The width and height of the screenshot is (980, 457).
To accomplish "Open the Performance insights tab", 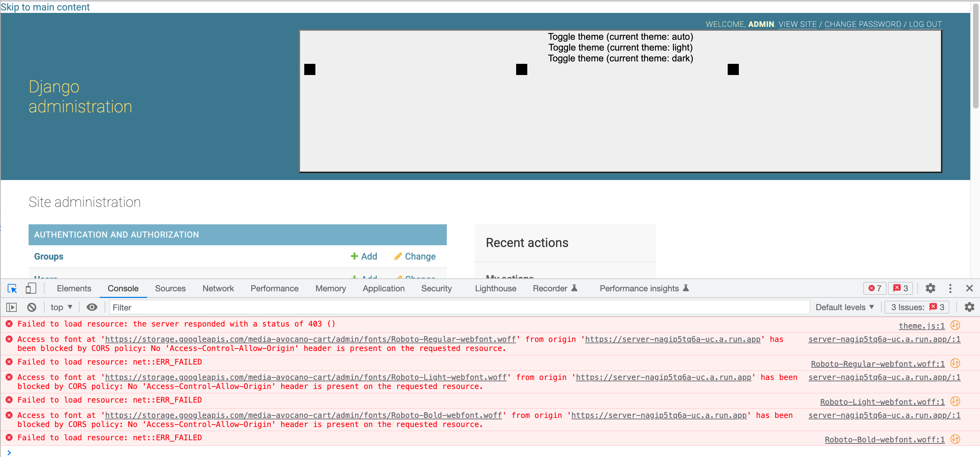I will click(644, 289).
